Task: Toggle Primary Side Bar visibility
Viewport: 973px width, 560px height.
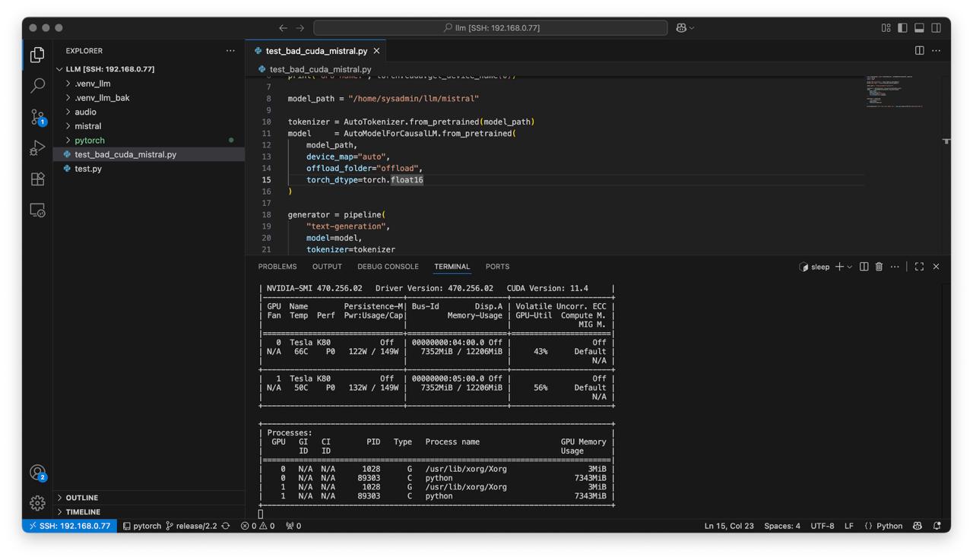Action: (902, 27)
